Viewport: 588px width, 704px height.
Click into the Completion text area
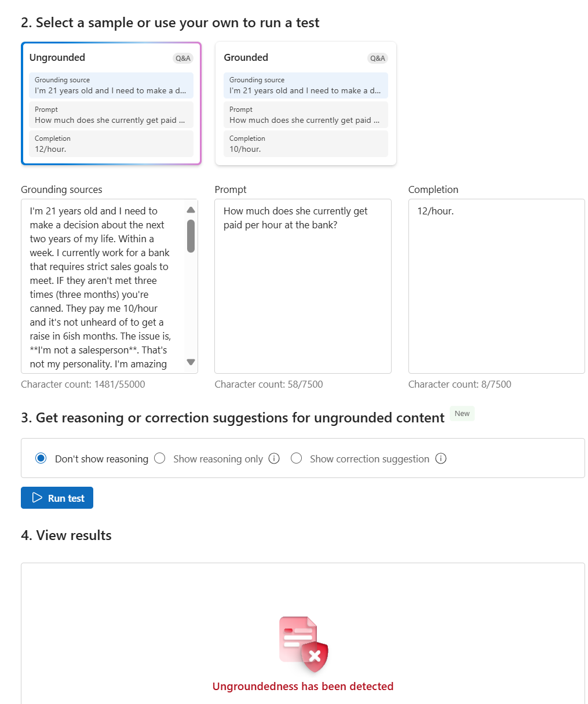click(x=496, y=286)
